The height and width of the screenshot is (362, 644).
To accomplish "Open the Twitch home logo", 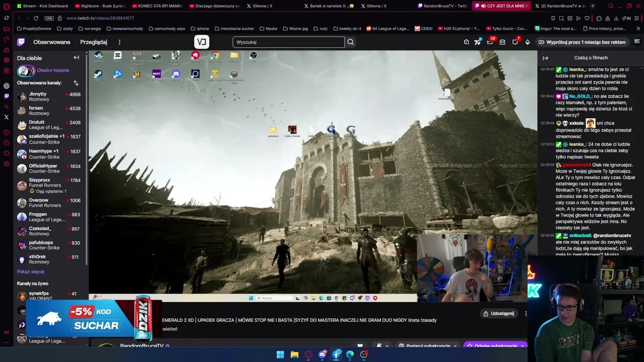I will click(x=21, y=42).
